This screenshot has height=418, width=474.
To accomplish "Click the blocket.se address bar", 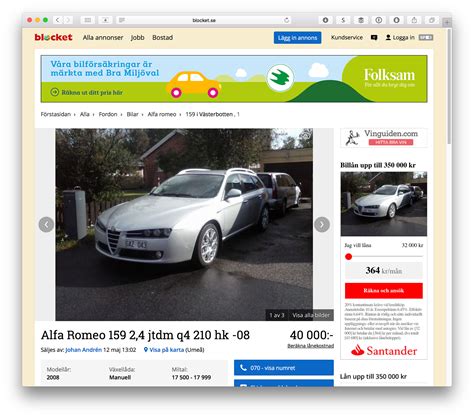I will pos(204,20).
